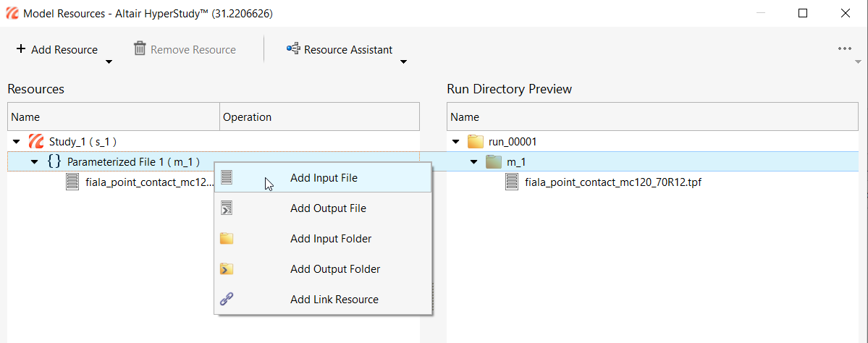Viewport: 868px width, 343px height.
Task: Select the m_1 row in preview
Action: [x=653, y=161]
